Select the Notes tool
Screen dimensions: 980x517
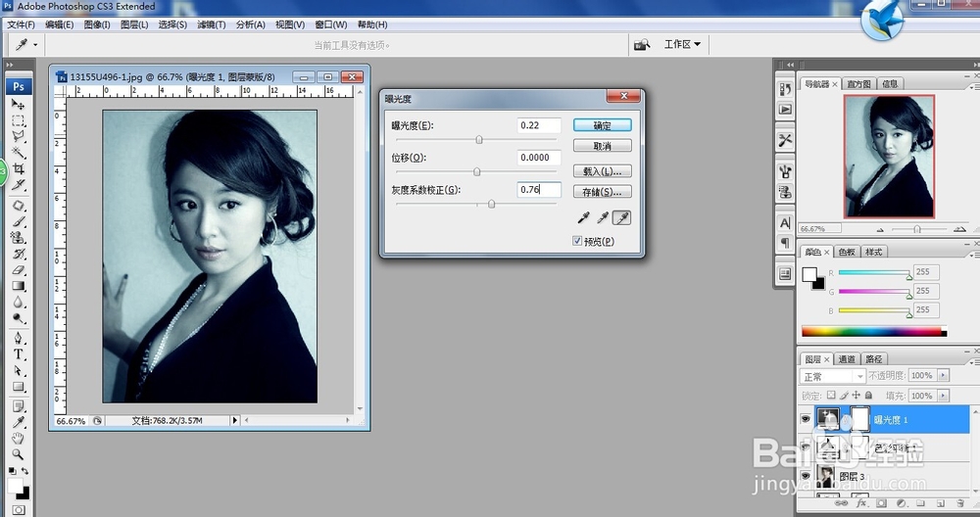18,406
